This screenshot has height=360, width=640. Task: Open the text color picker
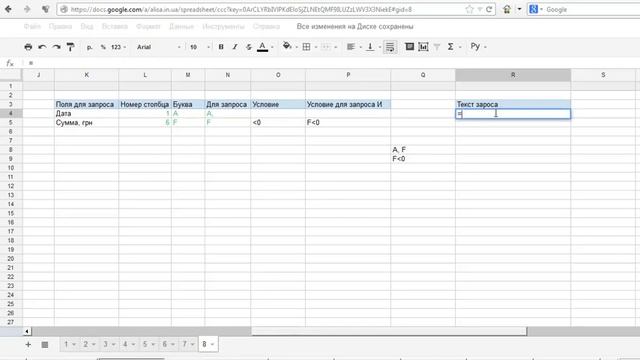(x=265, y=47)
